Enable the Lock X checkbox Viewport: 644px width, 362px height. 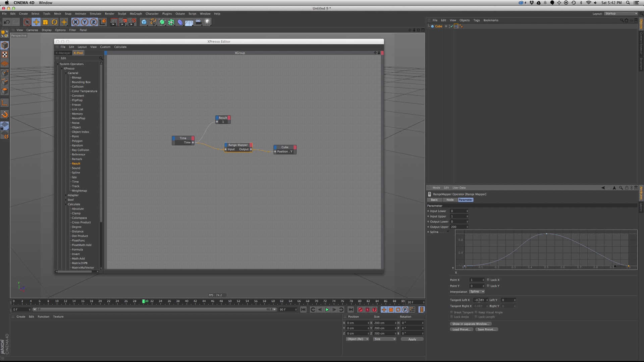488,280
